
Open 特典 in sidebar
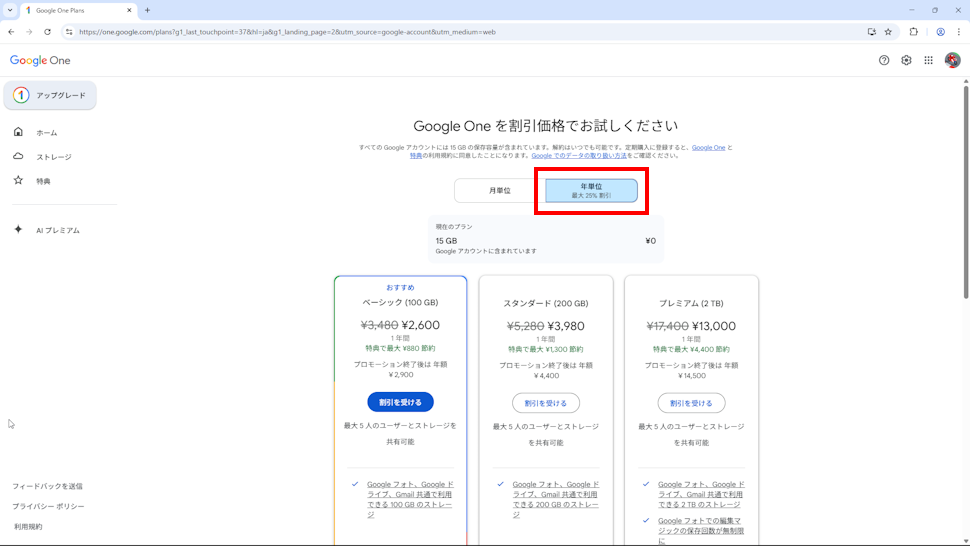43,181
